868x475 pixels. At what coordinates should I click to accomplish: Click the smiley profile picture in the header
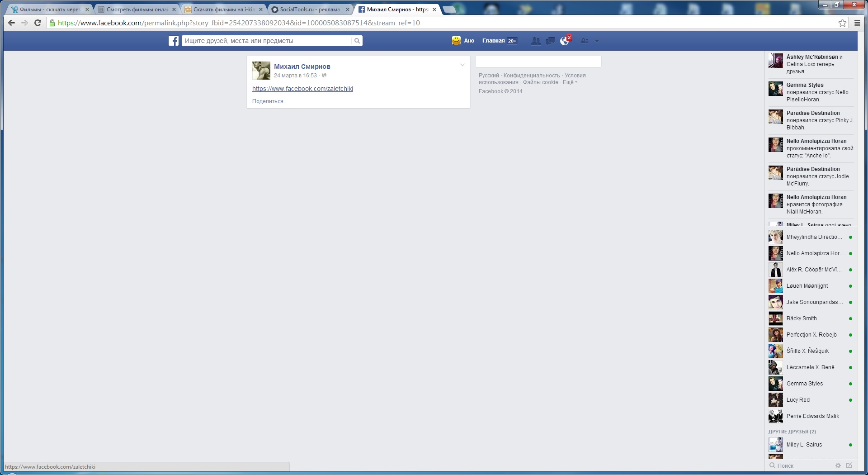[x=456, y=41]
